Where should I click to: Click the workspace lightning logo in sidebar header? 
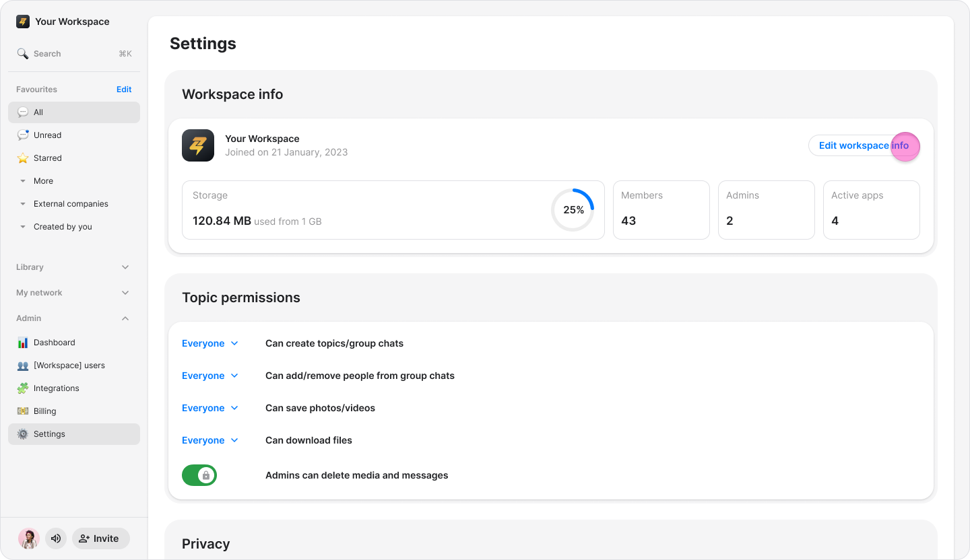point(23,22)
